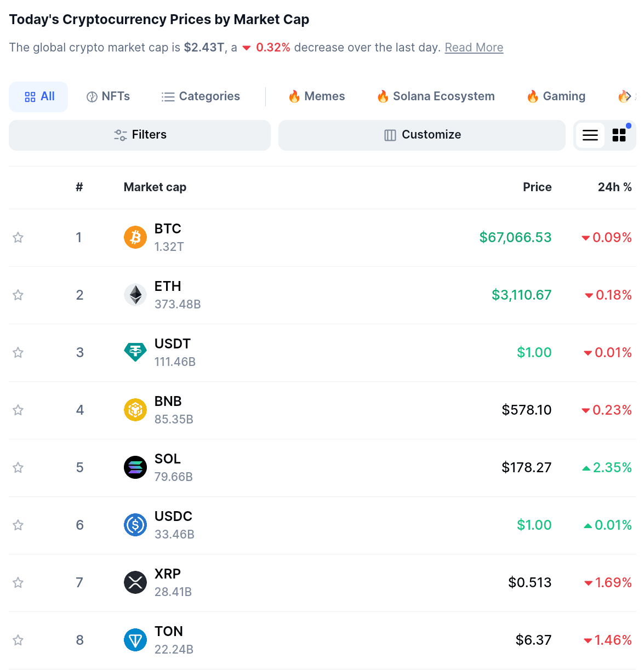This screenshot has height=670, width=644.
Task: Select the Memes category tab
Action: 317,96
